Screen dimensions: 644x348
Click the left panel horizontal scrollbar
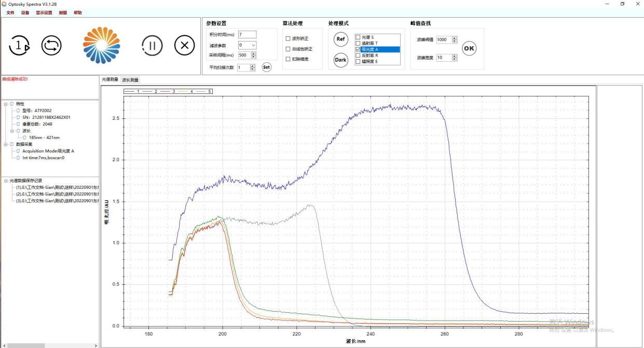[x=26, y=345]
